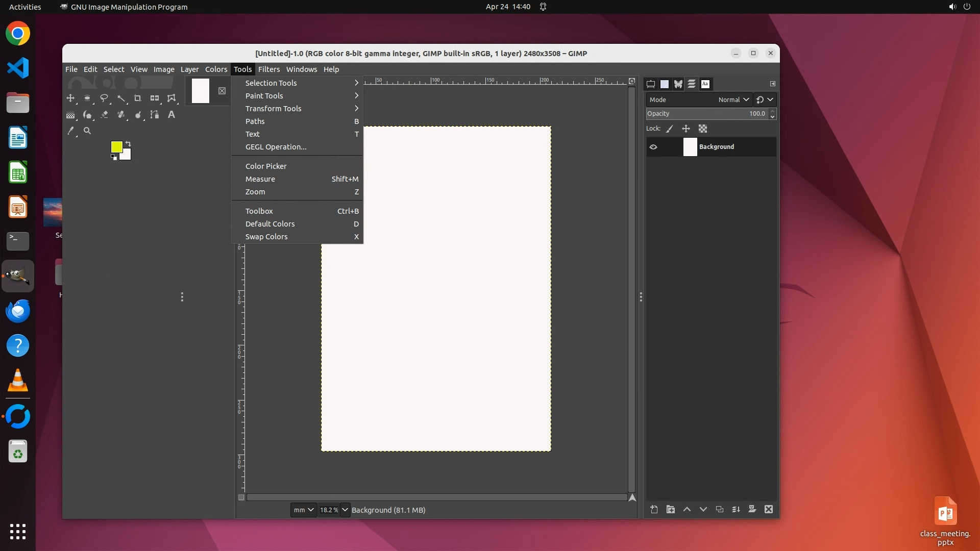
Task: Click the yellow foreground color swatch
Action: click(x=116, y=146)
